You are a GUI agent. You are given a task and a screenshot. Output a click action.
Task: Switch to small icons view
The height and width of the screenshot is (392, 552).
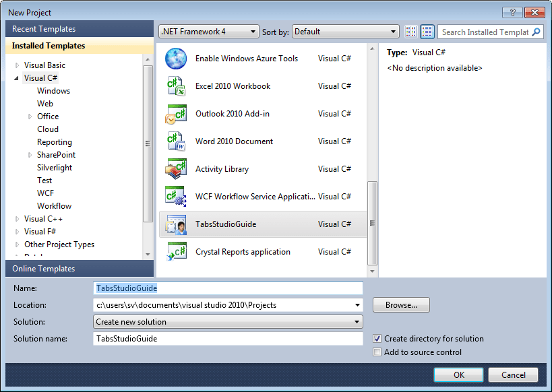(410, 31)
